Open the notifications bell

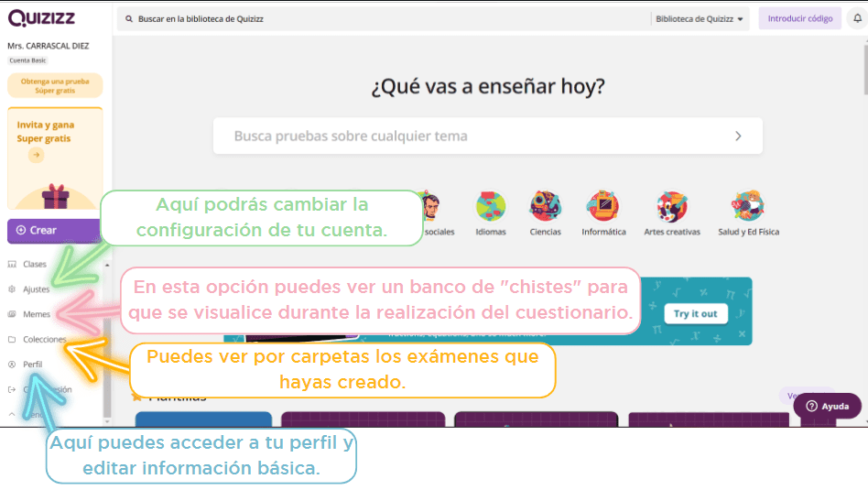[x=858, y=18]
